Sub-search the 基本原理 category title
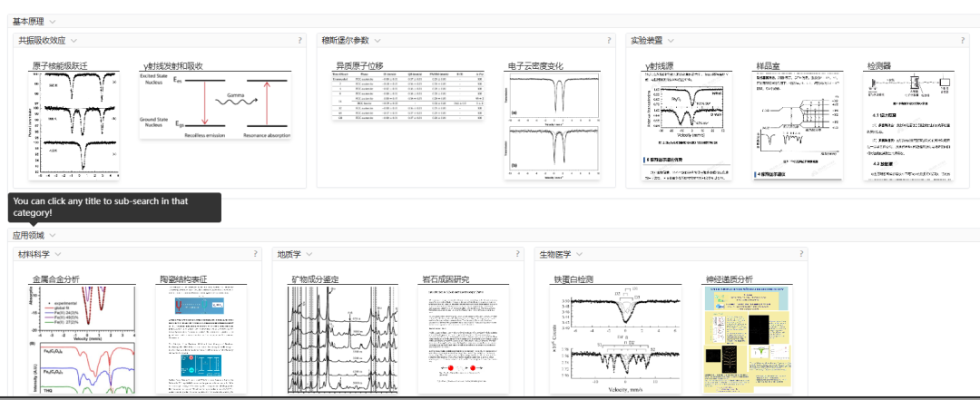Viewport: 980px width, 400px height. pos(28,21)
